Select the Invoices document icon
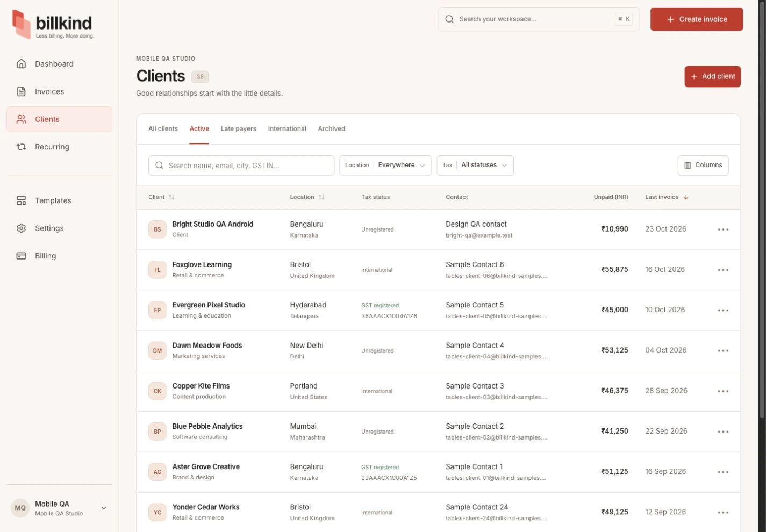The width and height of the screenshot is (766, 532). tap(22, 91)
